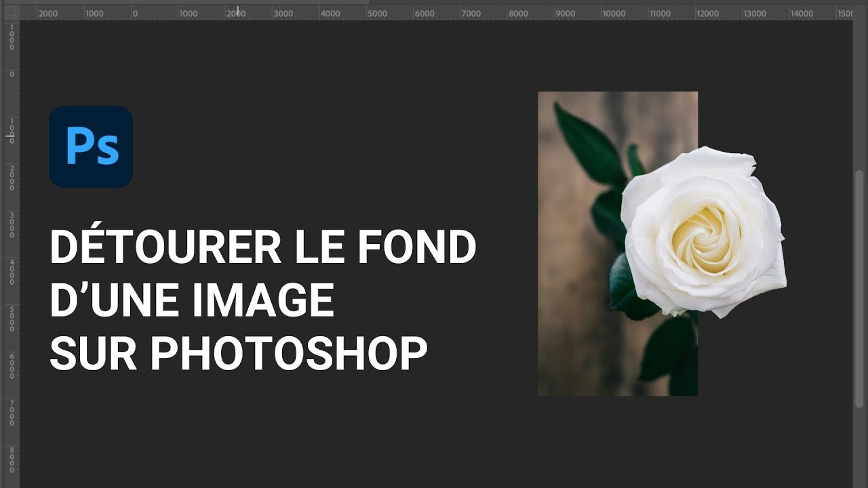Click the heading line 'SUR PHOTOSHOP'
This screenshot has width=868, height=488.
point(238,352)
